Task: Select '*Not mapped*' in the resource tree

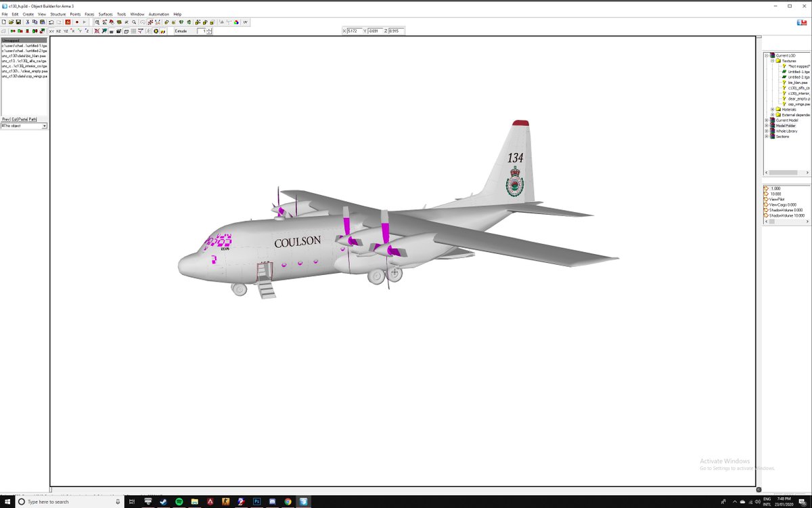Action: tap(799, 66)
